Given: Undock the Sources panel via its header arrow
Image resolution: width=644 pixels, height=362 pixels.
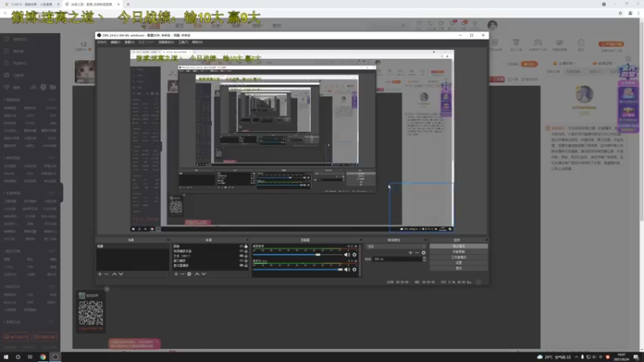Looking at the screenshot, I should click(x=247, y=240).
